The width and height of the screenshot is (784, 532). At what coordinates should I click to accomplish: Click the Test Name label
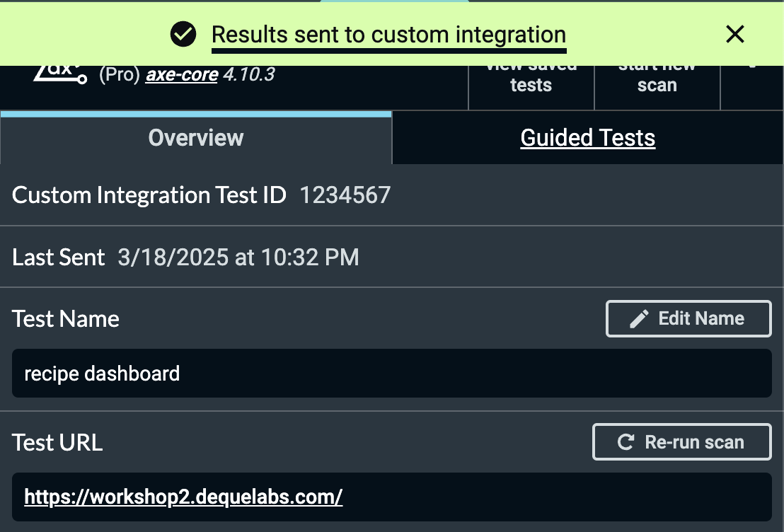[66, 319]
